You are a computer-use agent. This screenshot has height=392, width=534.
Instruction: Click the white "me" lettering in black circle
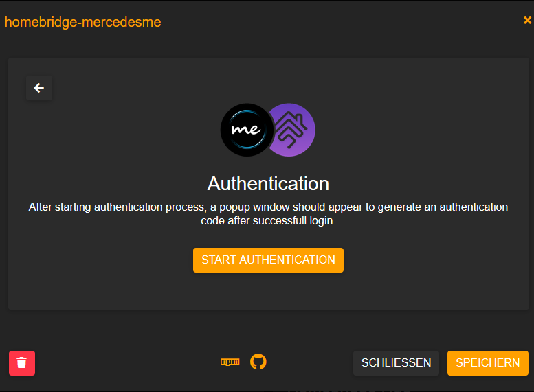[x=245, y=129]
